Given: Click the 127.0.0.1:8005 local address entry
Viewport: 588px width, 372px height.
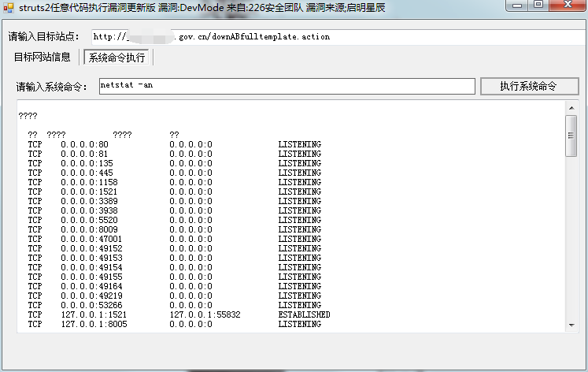Looking at the screenshot, I should (94, 324).
